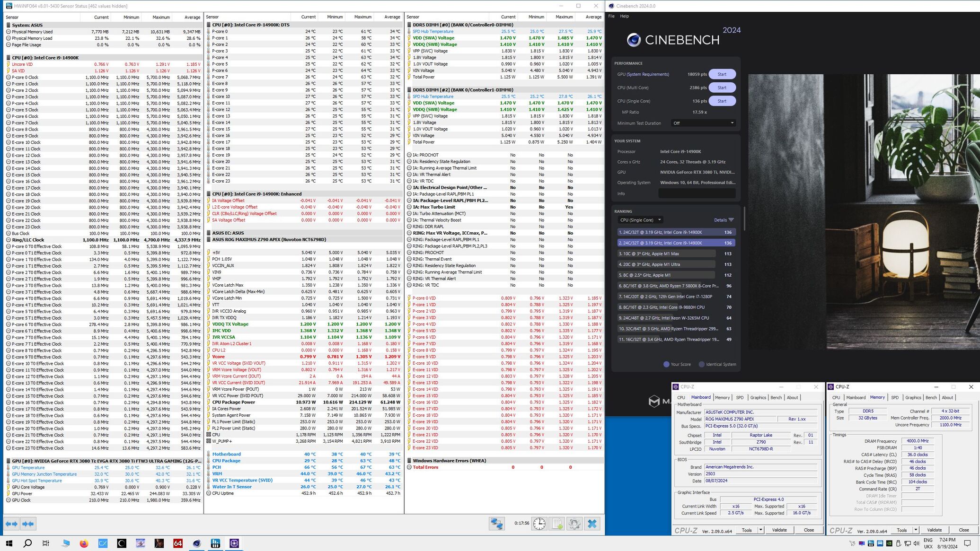Screen dimensions: 980x551
Task: Open Bench tab in Mainboard CPU-Z window
Action: coord(776,398)
